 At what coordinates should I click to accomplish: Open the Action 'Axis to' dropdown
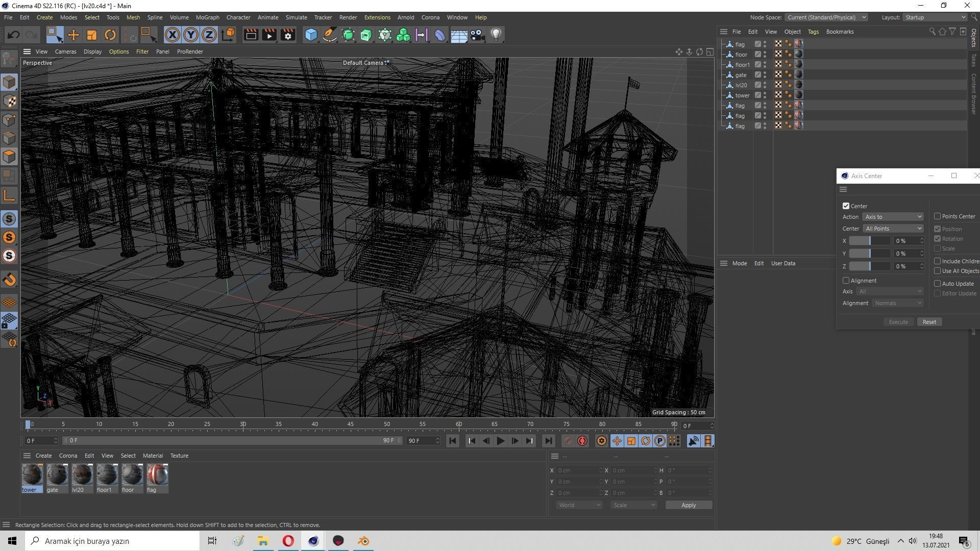click(893, 217)
